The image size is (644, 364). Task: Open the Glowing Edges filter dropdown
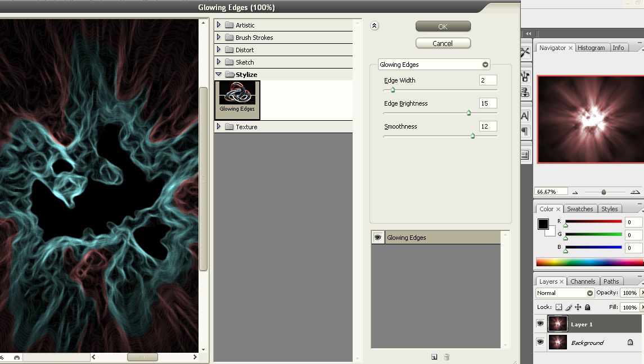point(485,65)
